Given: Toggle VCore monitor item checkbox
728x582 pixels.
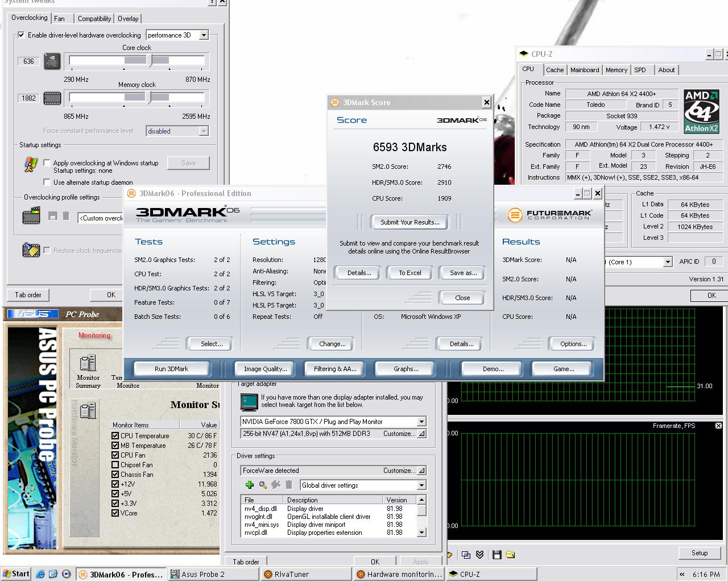Looking at the screenshot, I should [x=115, y=513].
